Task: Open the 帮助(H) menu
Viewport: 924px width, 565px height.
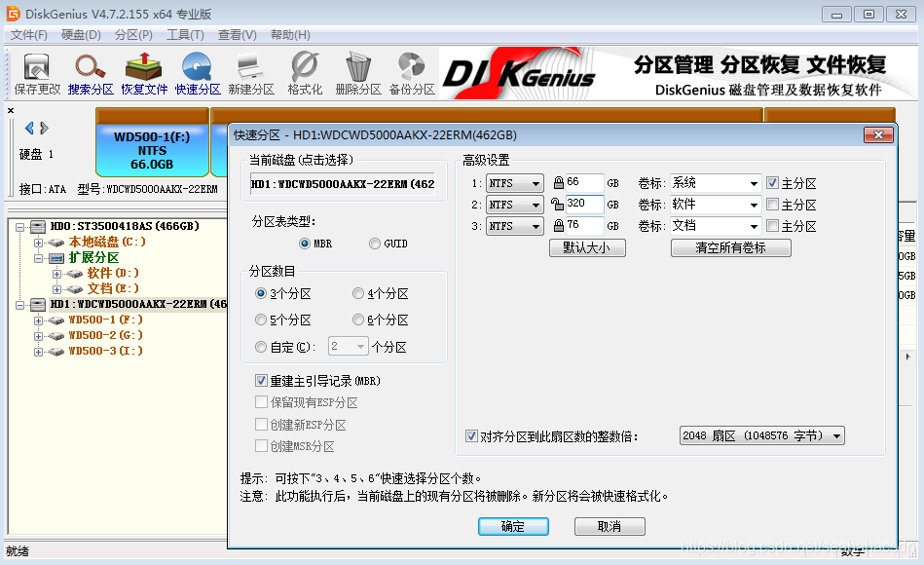Action: coord(290,35)
